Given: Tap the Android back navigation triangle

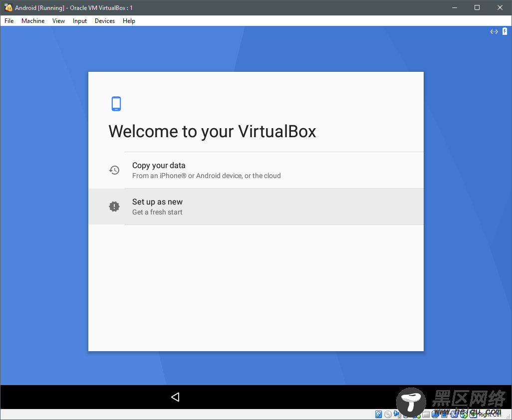Looking at the screenshot, I should click(x=175, y=397).
